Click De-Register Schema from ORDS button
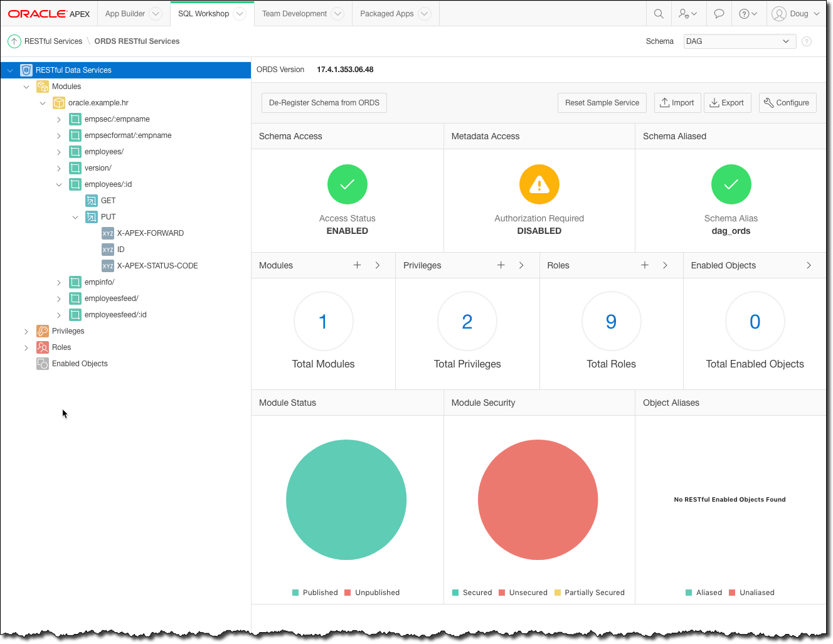 324,103
